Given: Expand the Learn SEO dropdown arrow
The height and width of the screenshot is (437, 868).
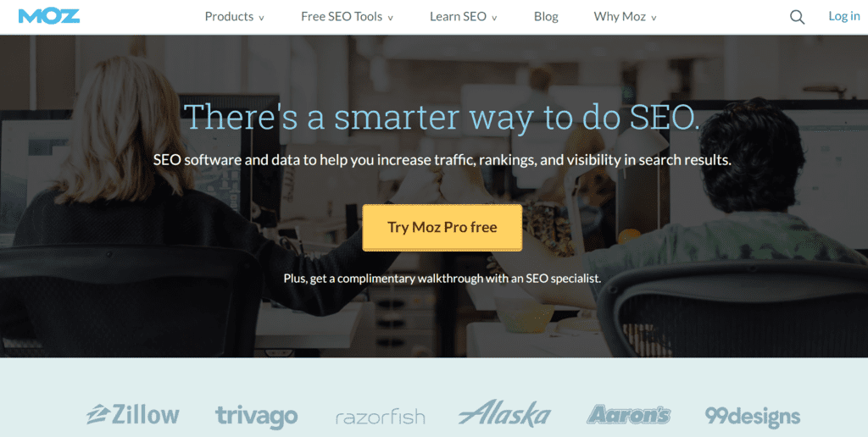Looking at the screenshot, I should (494, 18).
